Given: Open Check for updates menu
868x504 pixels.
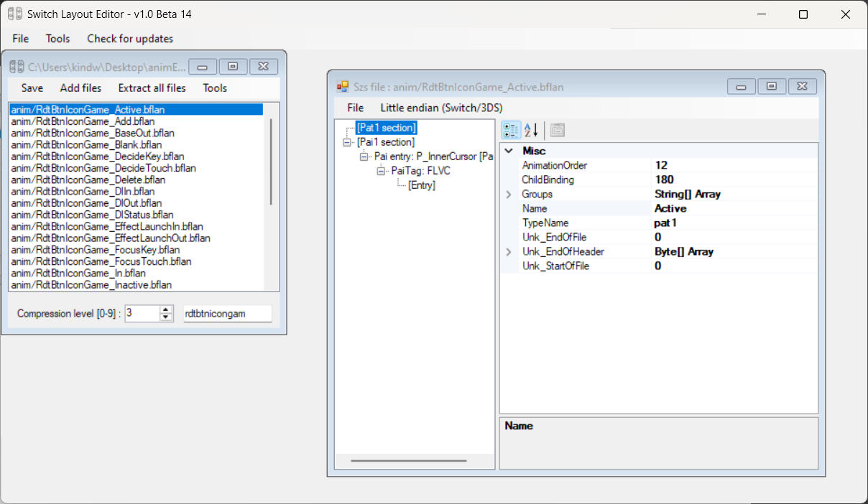Looking at the screenshot, I should point(130,39).
